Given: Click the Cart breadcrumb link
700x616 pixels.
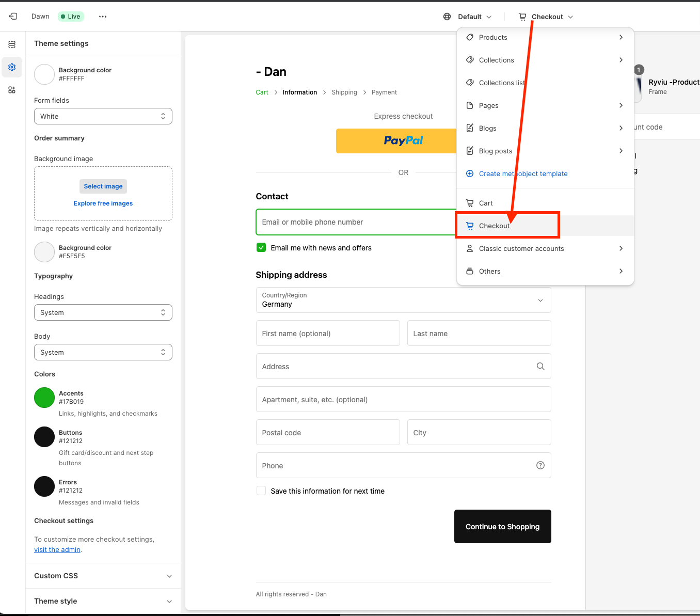Looking at the screenshot, I should coord(262,92).
